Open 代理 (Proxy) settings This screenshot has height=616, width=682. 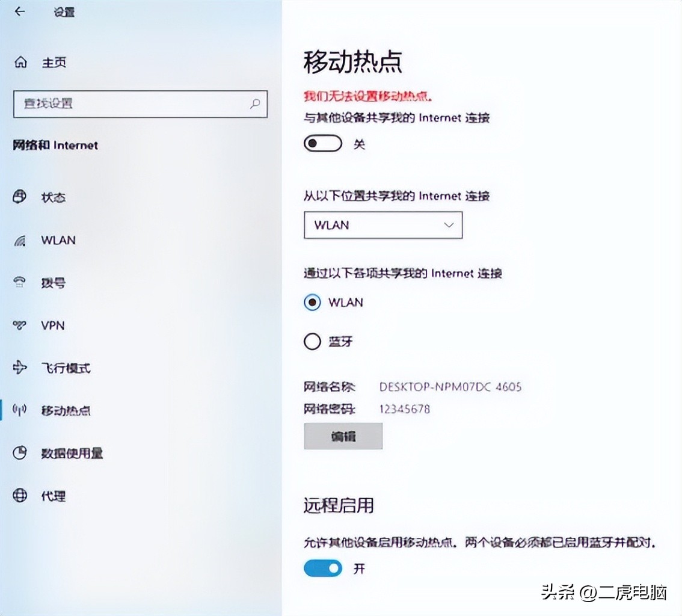click(53, 496)
